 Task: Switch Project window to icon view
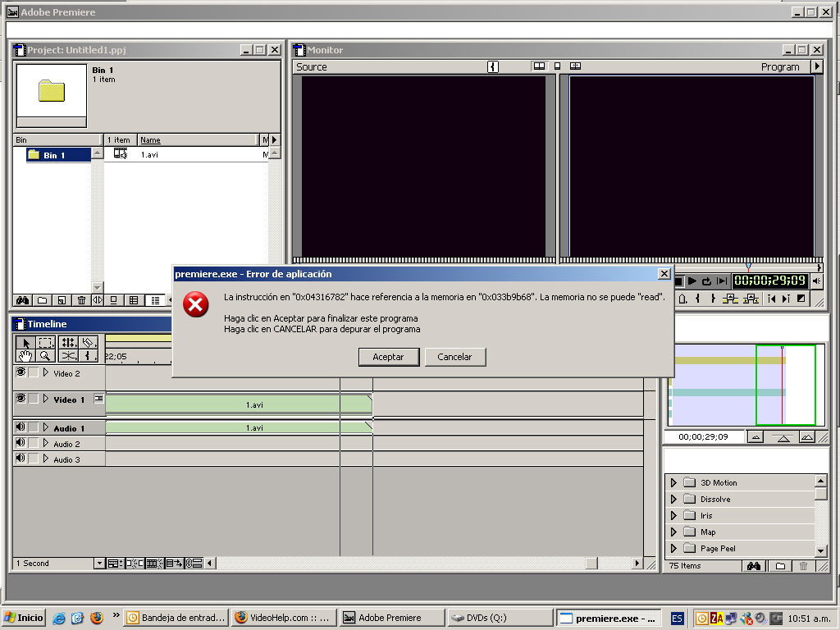[113, 300]
